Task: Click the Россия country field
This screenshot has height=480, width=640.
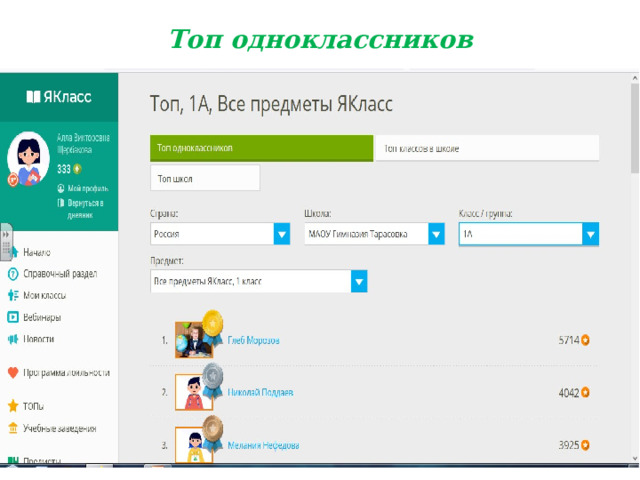Action: 212,234
